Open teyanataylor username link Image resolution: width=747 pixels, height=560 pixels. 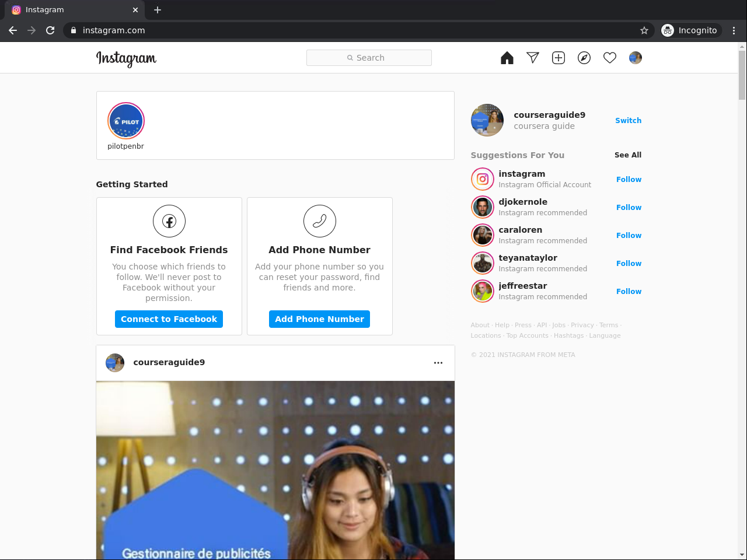[528, 258]
